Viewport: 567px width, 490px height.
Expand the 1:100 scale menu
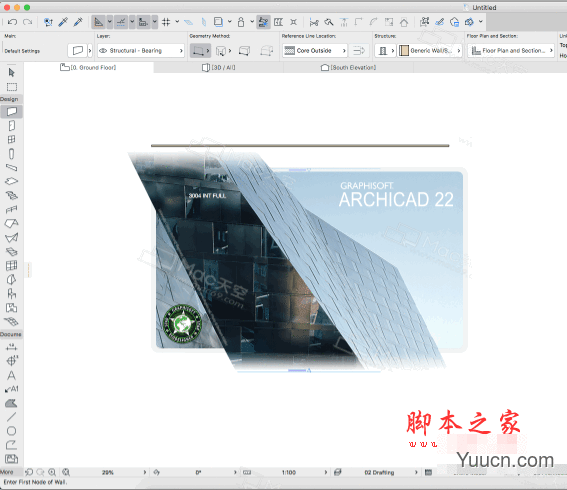pyautogui.click(x=325, y=472)
